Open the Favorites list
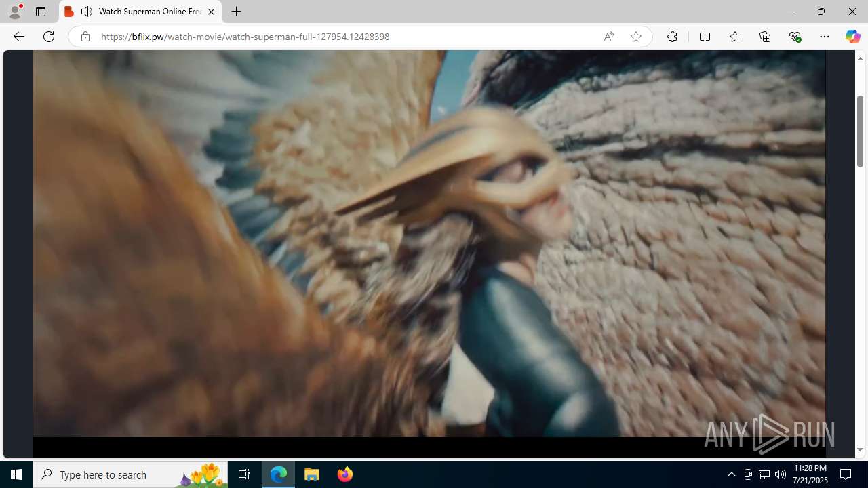 pos(734,37)
